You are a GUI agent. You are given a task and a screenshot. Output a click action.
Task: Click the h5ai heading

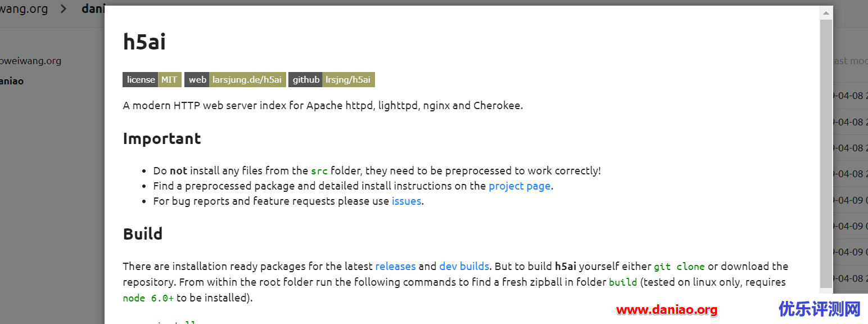pyautogui.click(x=144, y=42)
